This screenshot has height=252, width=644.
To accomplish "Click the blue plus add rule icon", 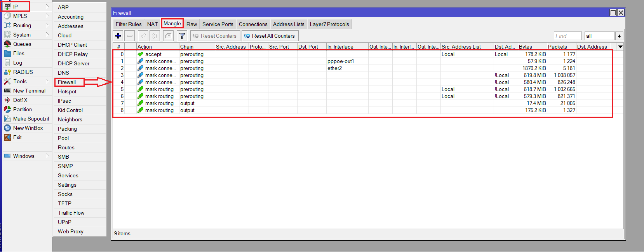I will [118, 36].
